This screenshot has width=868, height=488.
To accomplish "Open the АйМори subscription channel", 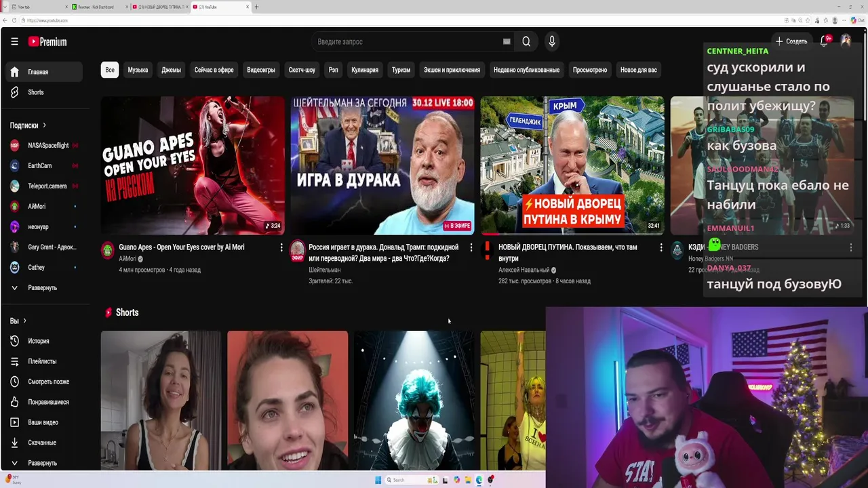I will tap(44, 206).
